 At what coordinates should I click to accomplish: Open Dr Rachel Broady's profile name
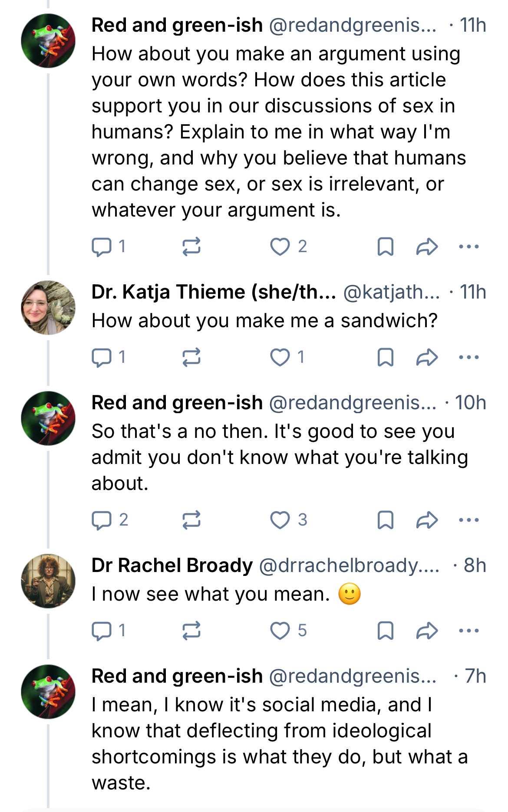point(172,565)
